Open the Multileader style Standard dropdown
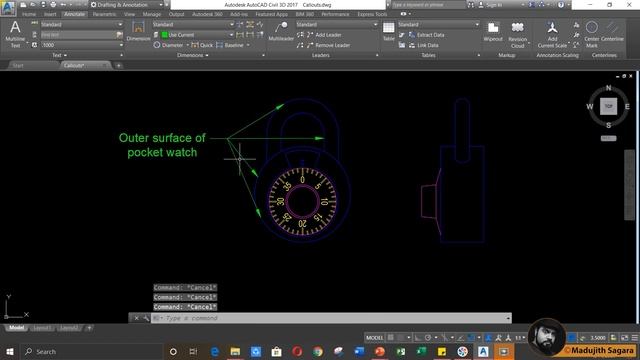 337,24
